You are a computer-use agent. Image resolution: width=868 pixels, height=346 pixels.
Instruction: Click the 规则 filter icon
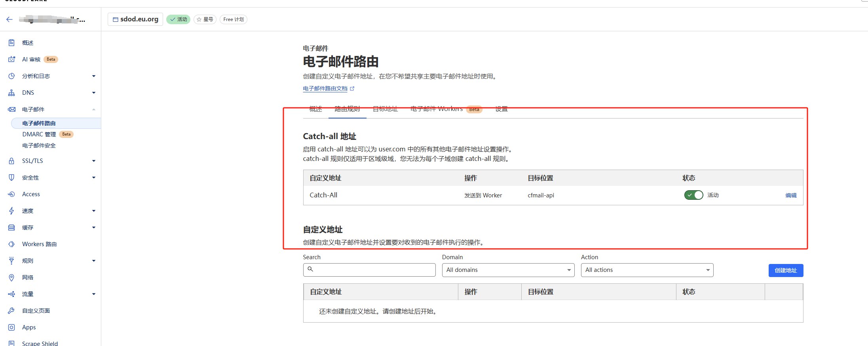pos(11,260)
